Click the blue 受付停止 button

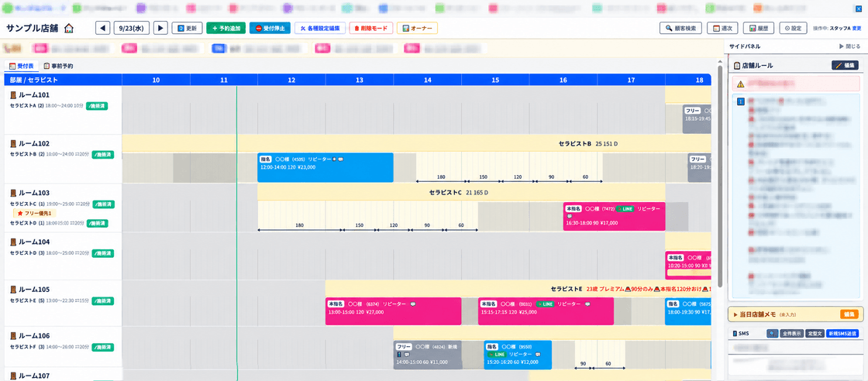270,28
